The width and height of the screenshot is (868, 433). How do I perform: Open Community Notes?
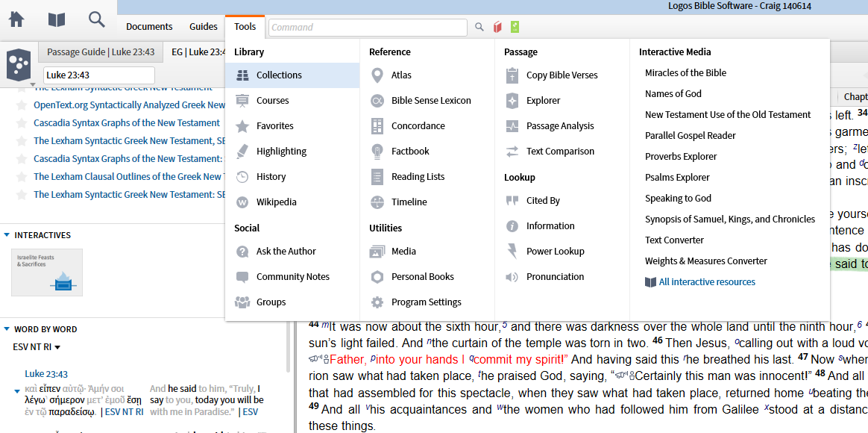292,277
